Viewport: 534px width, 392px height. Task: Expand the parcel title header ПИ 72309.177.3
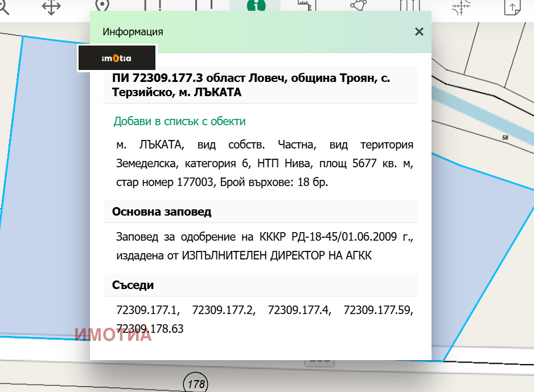pyautogui.click(x=261, y=85)
